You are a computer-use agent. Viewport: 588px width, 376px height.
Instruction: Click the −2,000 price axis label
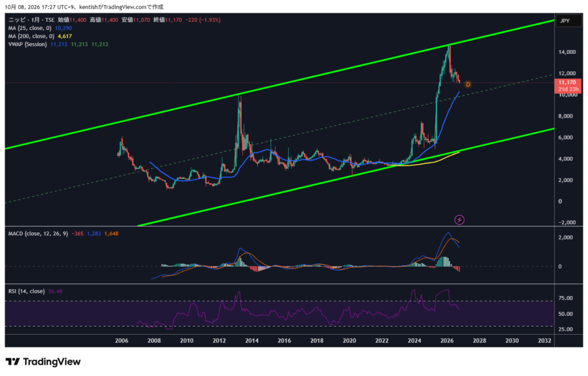567,222
